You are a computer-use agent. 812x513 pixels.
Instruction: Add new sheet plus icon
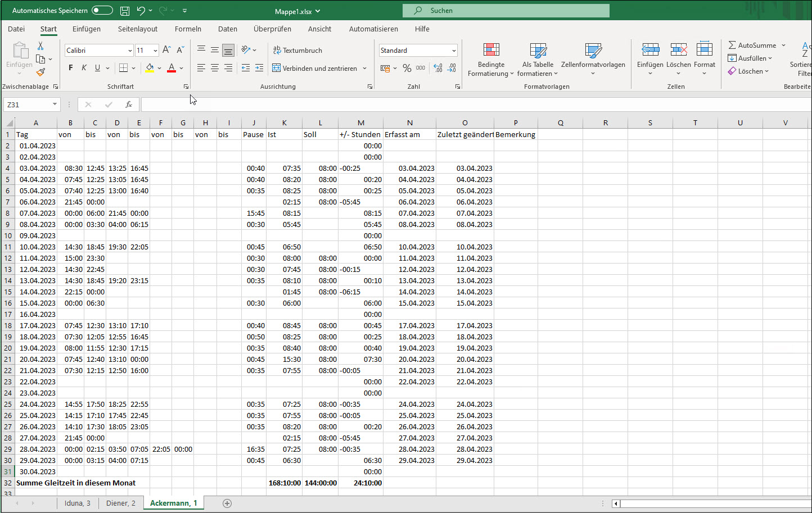coord(227,503)
